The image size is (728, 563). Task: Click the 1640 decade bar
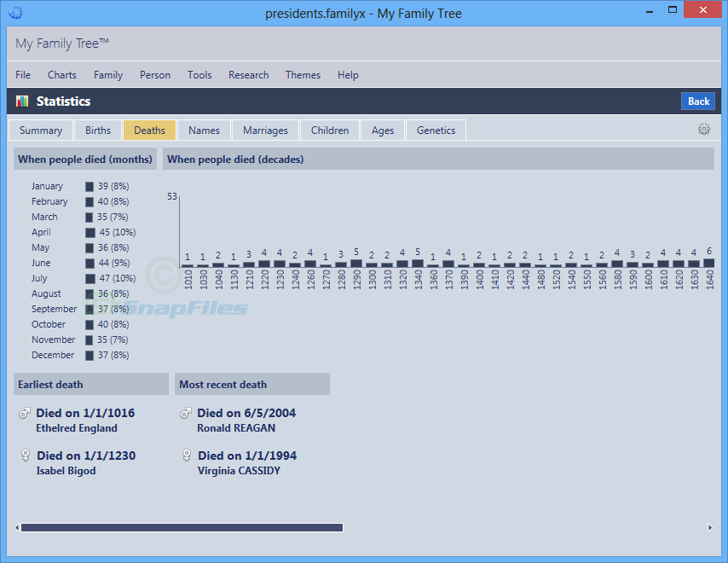(709, 263)
